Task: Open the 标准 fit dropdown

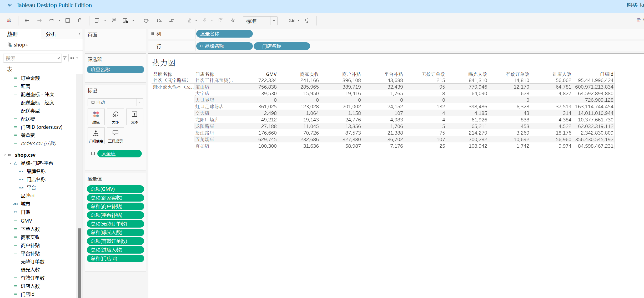Action: click(x=274, y=21)
